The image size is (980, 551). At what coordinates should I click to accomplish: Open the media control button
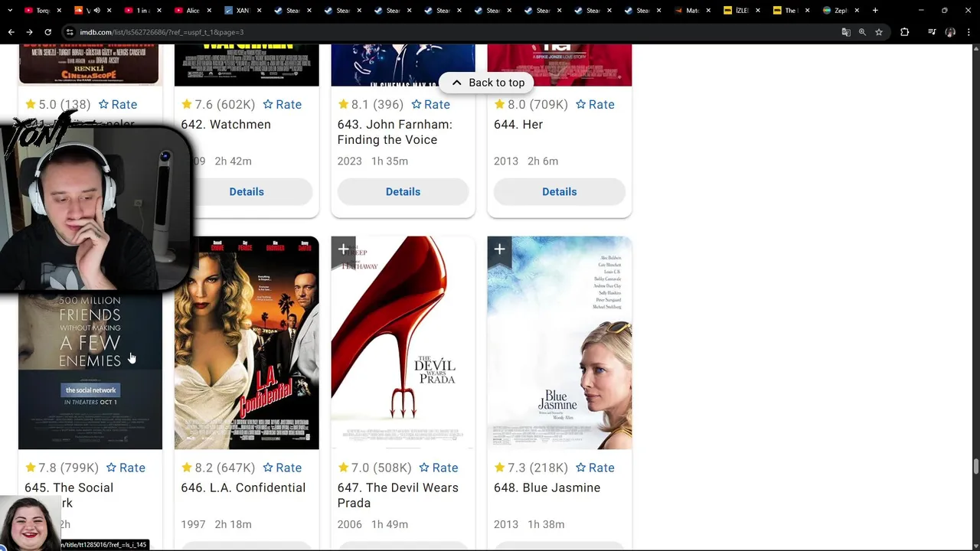click(x=932, y=32)
